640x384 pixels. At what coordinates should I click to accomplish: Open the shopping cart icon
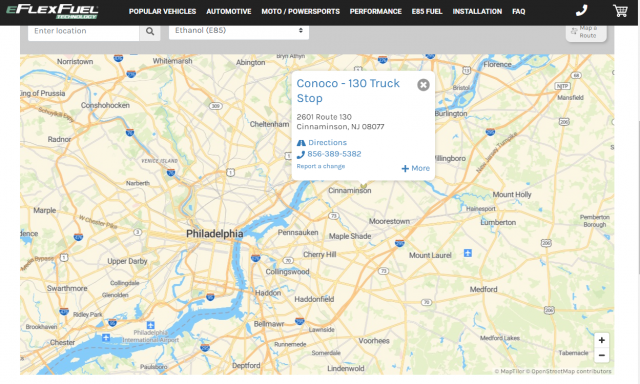[620, 11]
